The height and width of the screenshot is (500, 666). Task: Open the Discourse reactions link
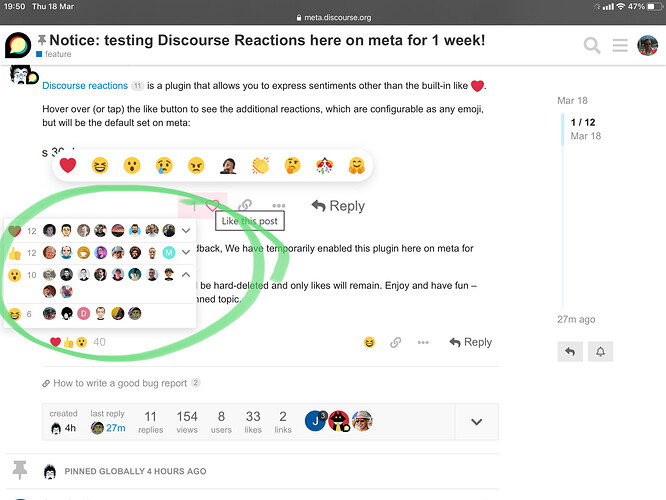[x=85, y=86]
